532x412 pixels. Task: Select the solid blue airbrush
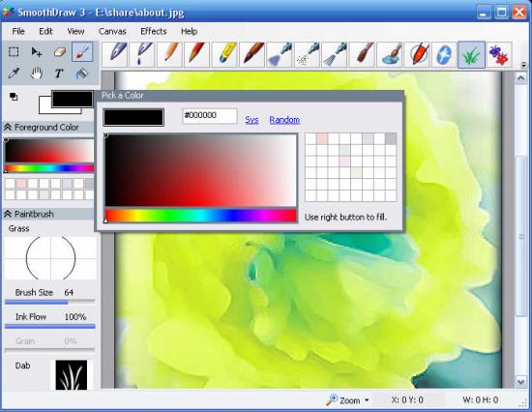click(280, 54)
